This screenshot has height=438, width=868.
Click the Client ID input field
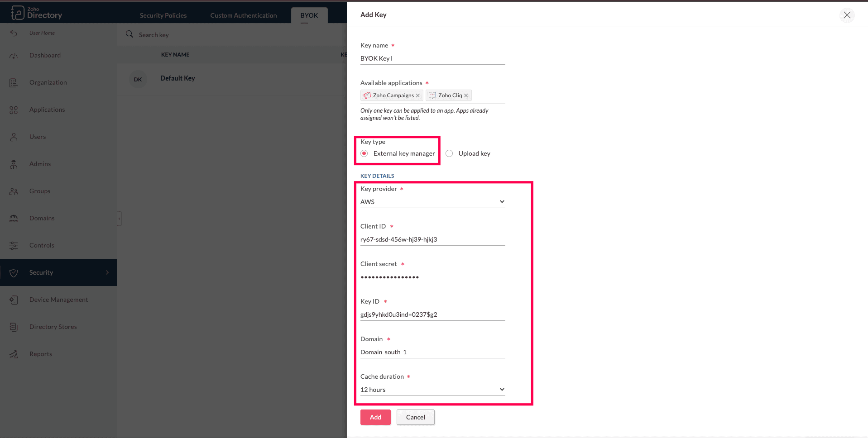(432, 239)
